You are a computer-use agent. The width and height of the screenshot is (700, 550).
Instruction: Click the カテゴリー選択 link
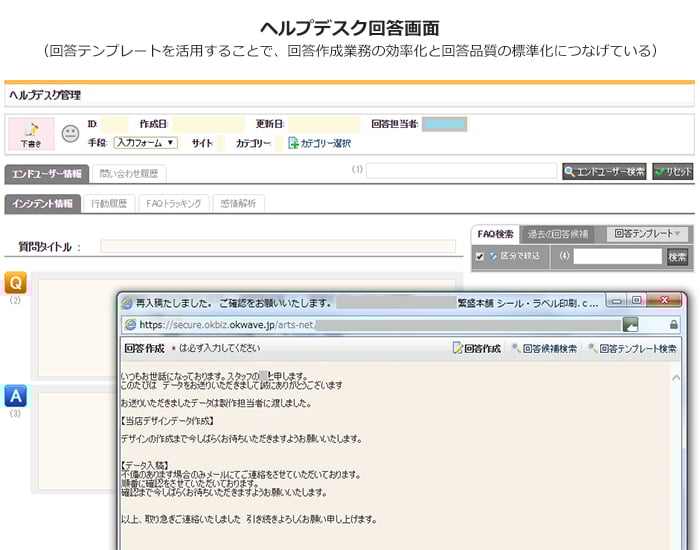[320, 143]
